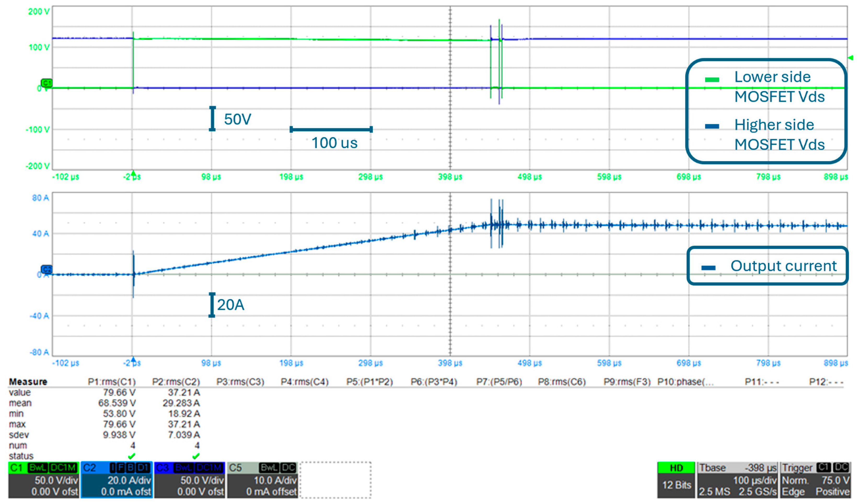This screenshot has width=859, height=504.
Task: Open the C5 channel descriptor box
Action: point(262,479)
